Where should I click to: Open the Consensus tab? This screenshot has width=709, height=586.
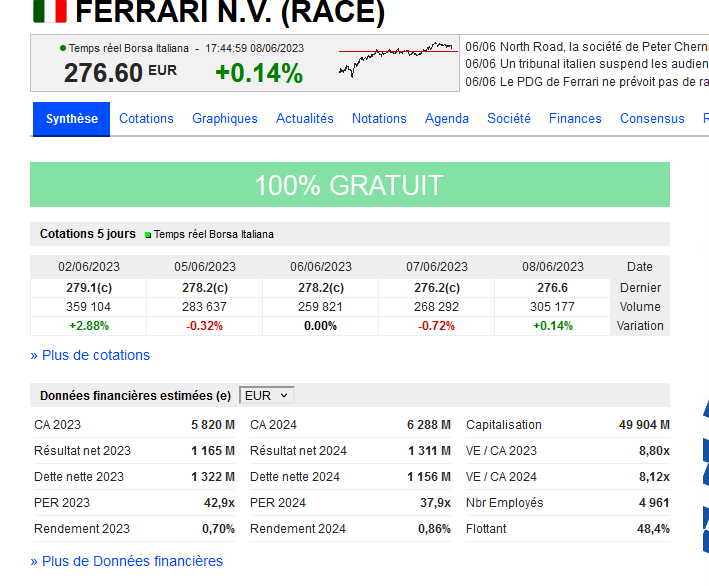(x=652, y=118)
